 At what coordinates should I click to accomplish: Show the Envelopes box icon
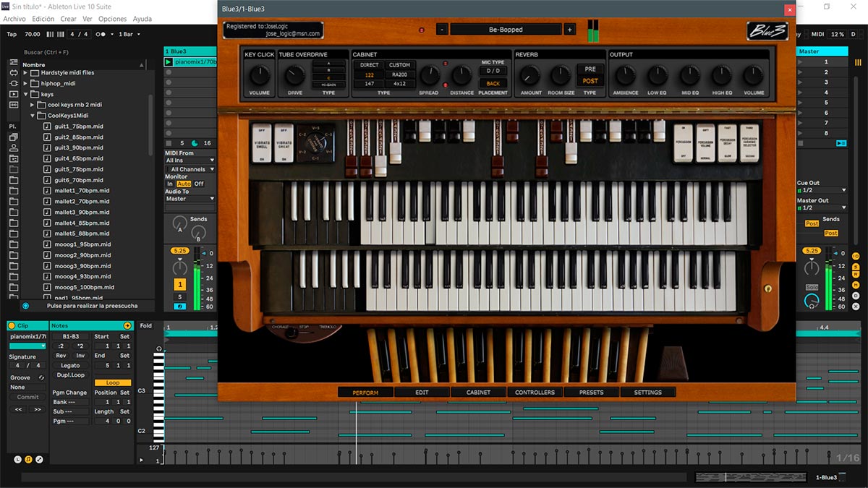point(39,459)
